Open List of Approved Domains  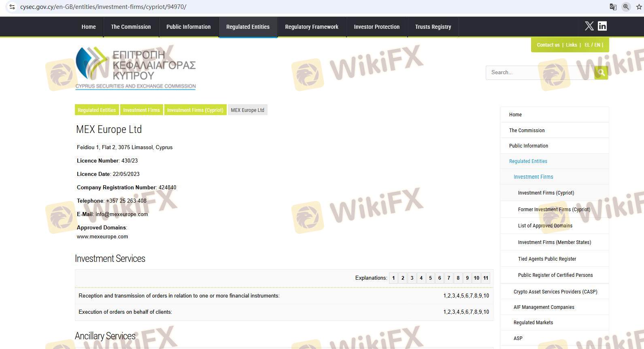tap(555, 226)
